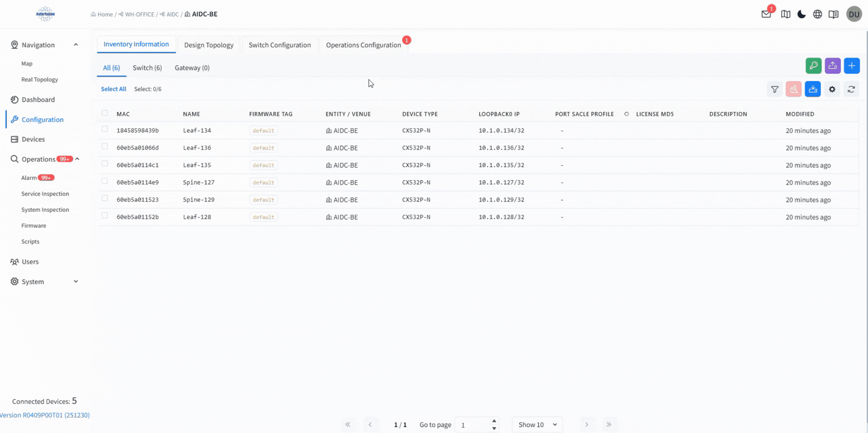Click the green key icon button
This screenshot has width=868, height=433.
813,66
